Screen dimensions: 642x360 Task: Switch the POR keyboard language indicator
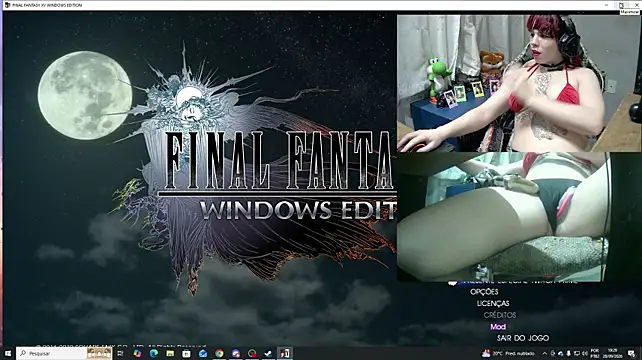click(595, 353)
